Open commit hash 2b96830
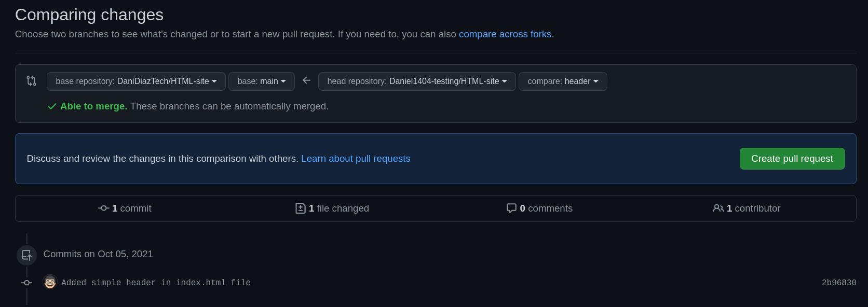 pos(838,283)
